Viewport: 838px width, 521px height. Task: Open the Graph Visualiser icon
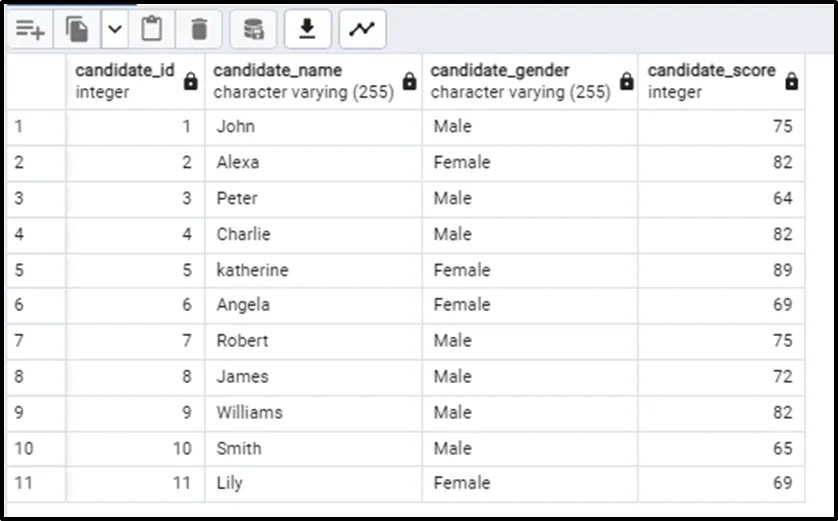pos(362,30)
